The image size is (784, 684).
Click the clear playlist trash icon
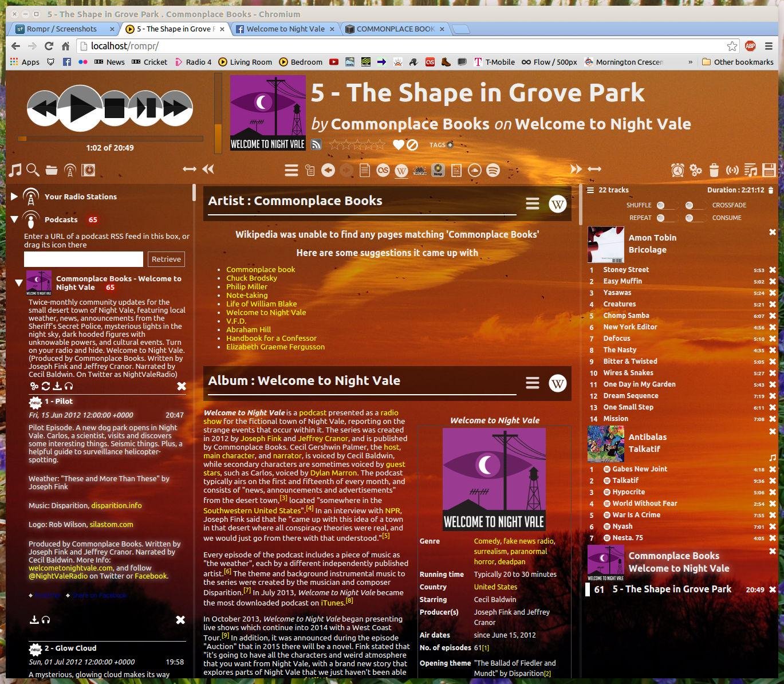[x=714, y=170]
